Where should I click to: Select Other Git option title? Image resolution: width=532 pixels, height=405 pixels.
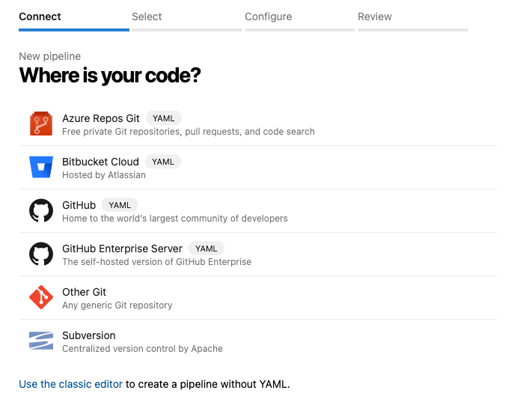tap(84, 292)
